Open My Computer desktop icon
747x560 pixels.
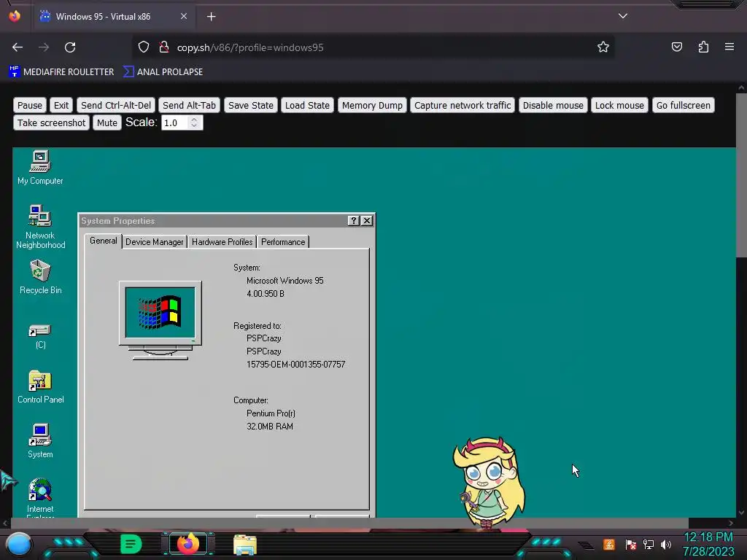40,167
